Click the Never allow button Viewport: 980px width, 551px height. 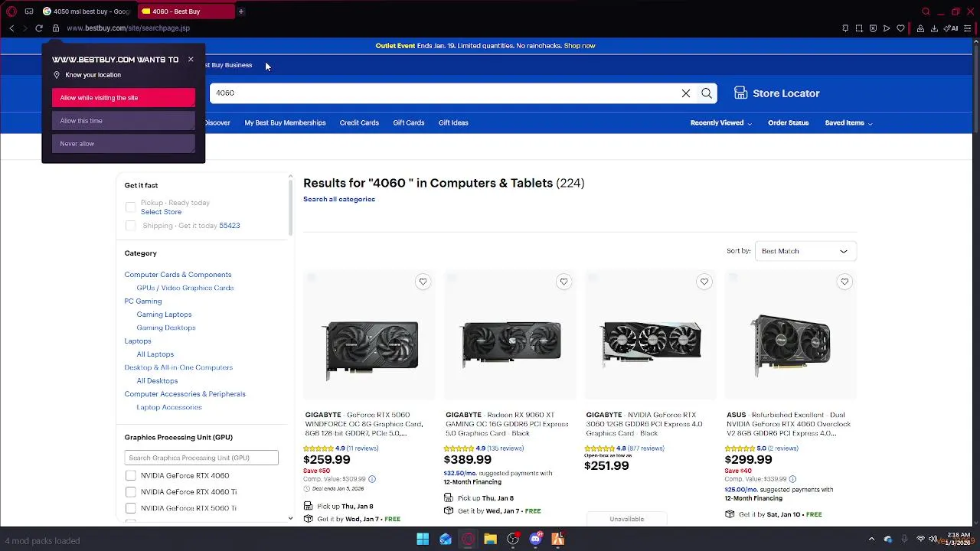point(123,144)
